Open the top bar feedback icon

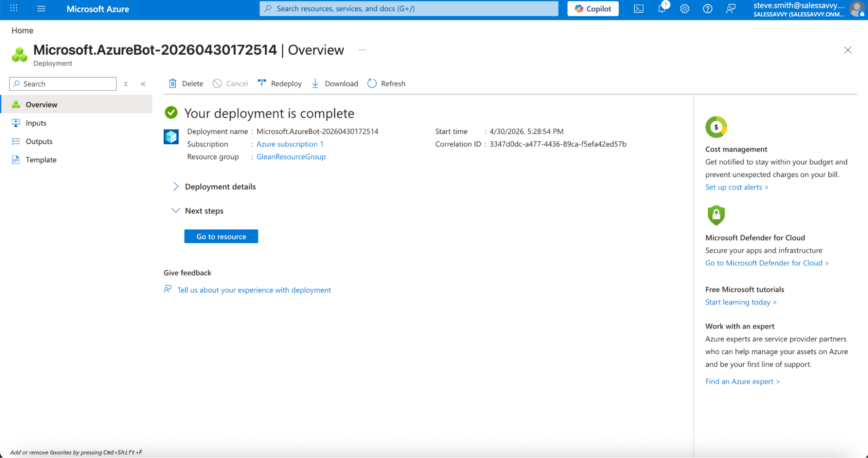(x=731, y=9)
